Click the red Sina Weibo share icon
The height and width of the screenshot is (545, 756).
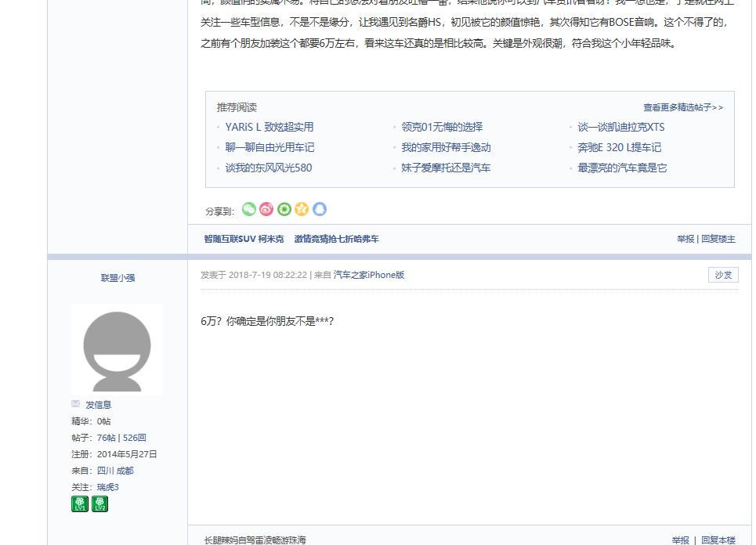pos(266,210)
